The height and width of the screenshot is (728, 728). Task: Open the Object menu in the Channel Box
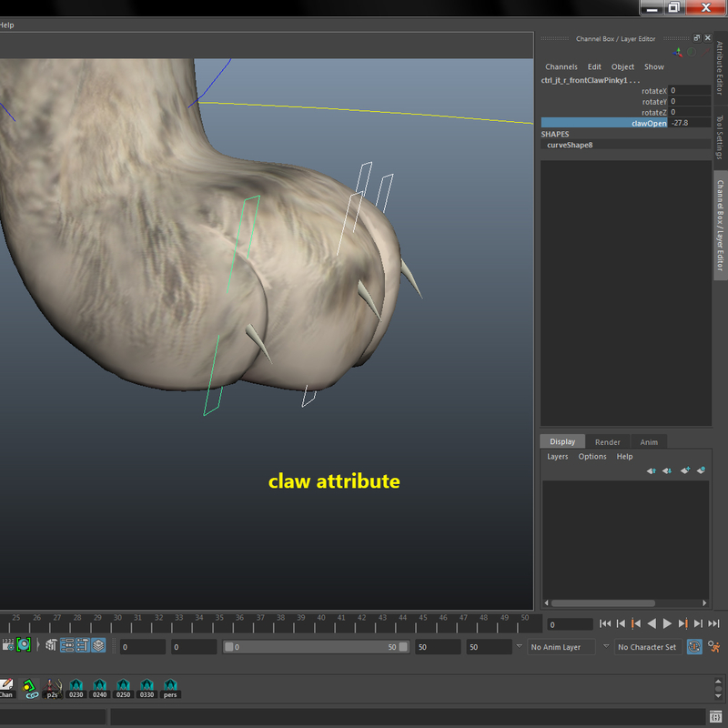pos(622,66)
